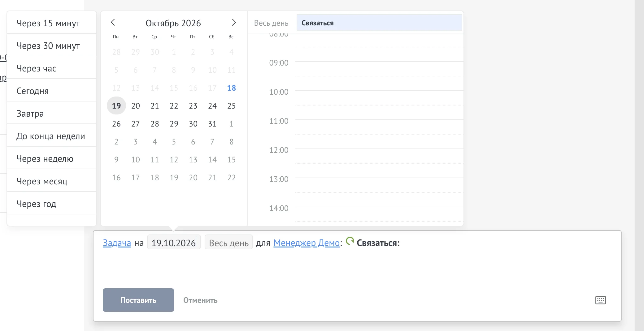
Task: Select October 31 in the calendar
Action: pyautogui.click(x=212, y=124)
